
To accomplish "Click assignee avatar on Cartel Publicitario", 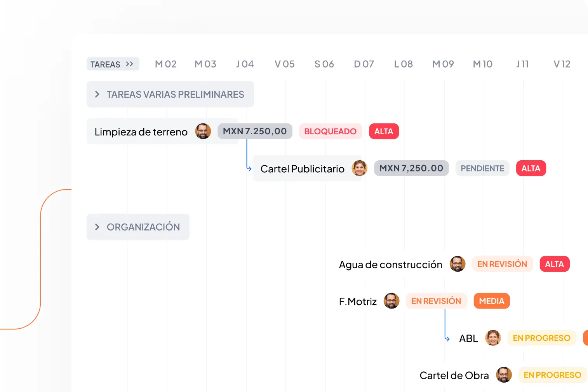I will click(x=359, y=168).
